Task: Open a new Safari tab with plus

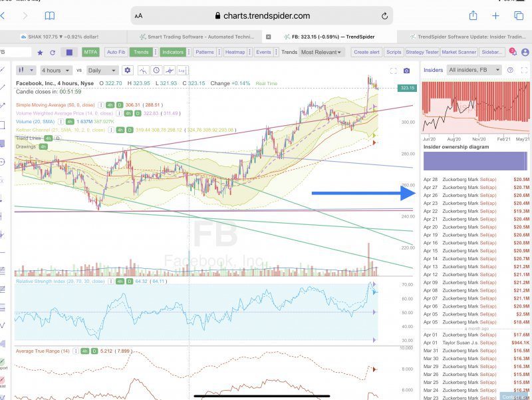Action: point(495,15)
